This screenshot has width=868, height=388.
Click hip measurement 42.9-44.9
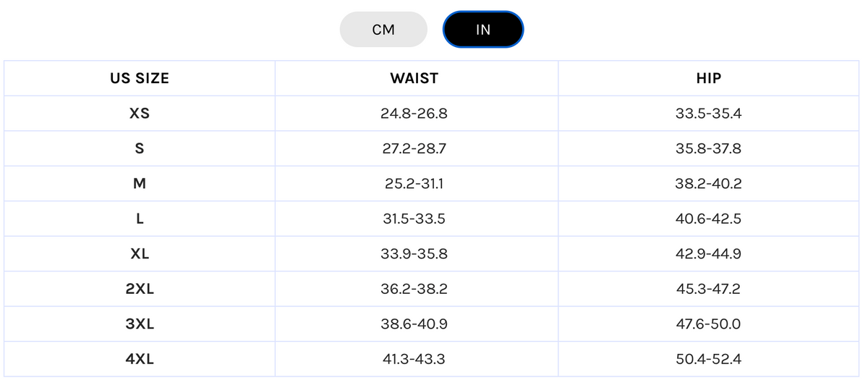point(708,254)
